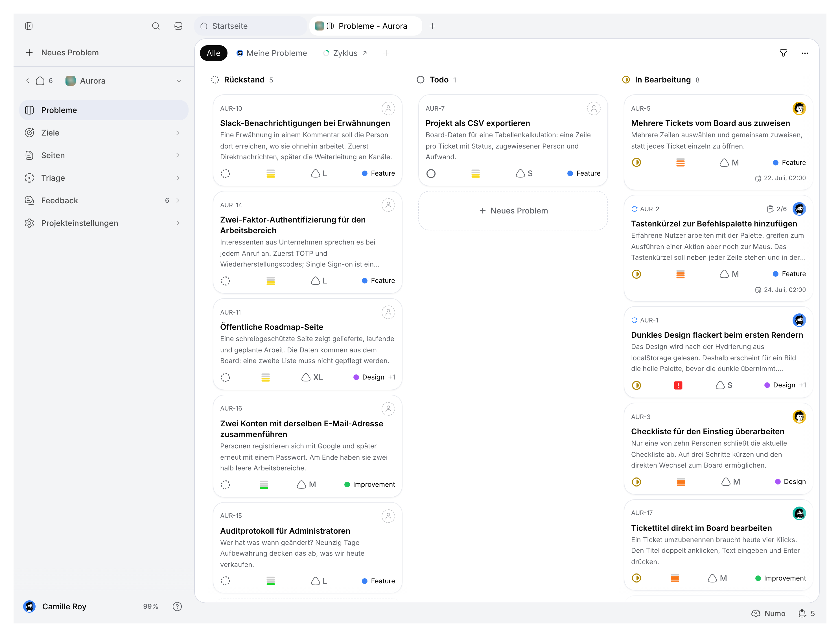The image size is (840, 637).
Task: Toggle backlog status circle on AUR-10
Action: point(226,174)
